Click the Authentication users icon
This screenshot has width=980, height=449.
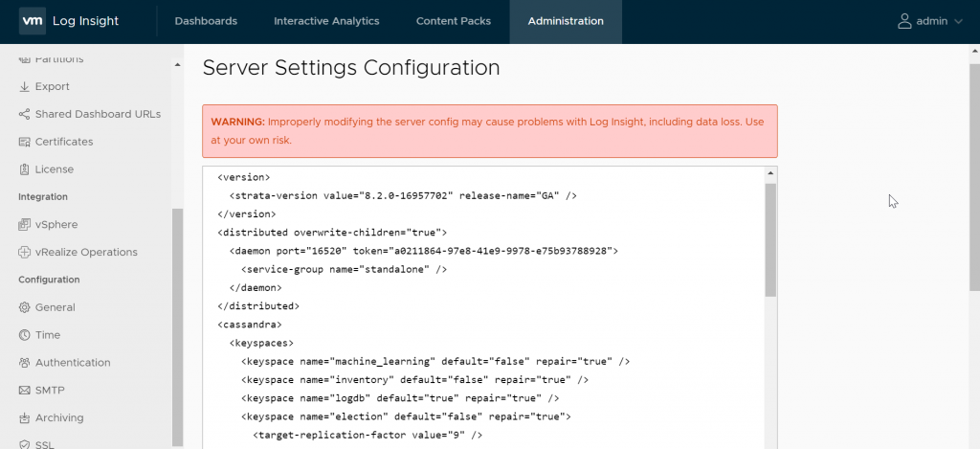coord(24,363)
